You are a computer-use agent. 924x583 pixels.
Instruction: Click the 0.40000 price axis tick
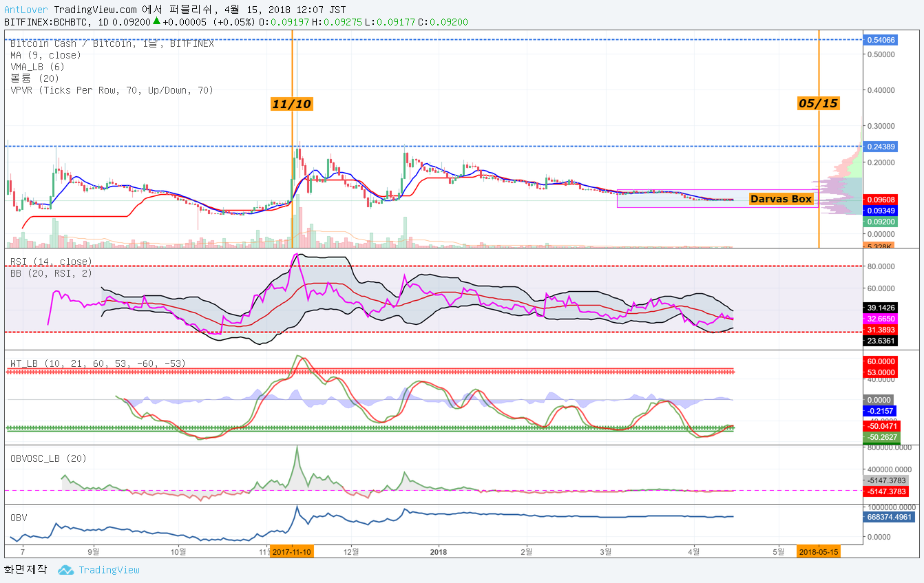[x=881, y=90]
